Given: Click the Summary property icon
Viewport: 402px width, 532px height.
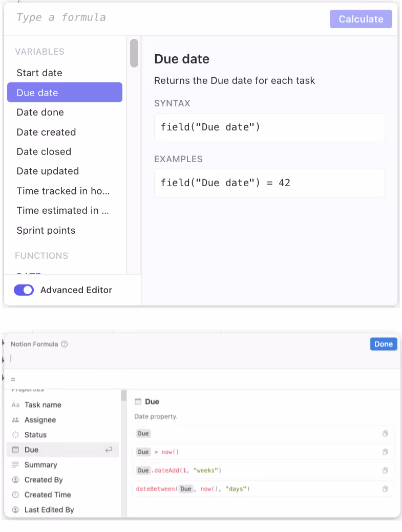Looking at the screenshot, I should [16, 464].
